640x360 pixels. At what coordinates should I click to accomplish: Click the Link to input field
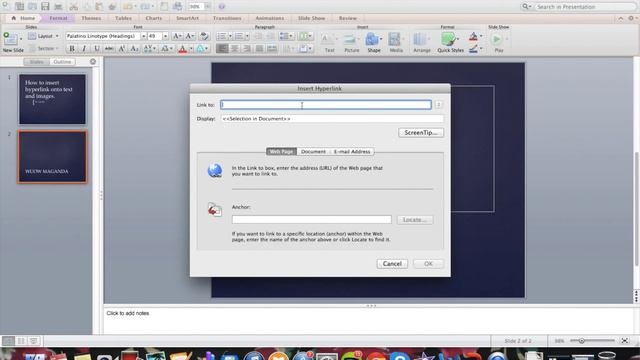click(x=326, y=104)
